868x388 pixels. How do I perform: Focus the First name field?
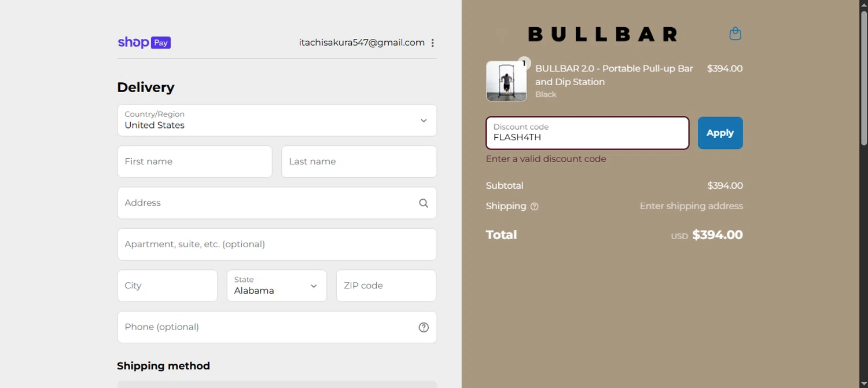click(x=194, y=162)
